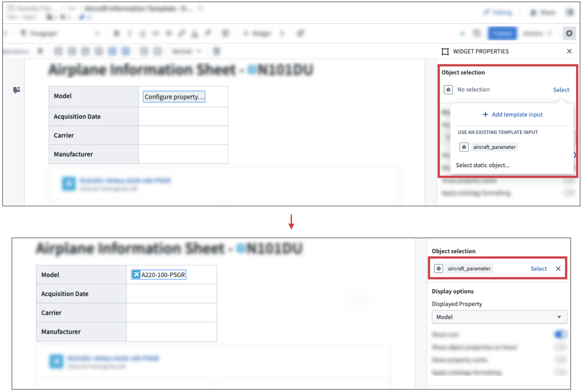This screenshot has width=582, height=392.
Task: Toggle second switch below Displayed Property
Action: pyautogui.click(x=560, y=347)
